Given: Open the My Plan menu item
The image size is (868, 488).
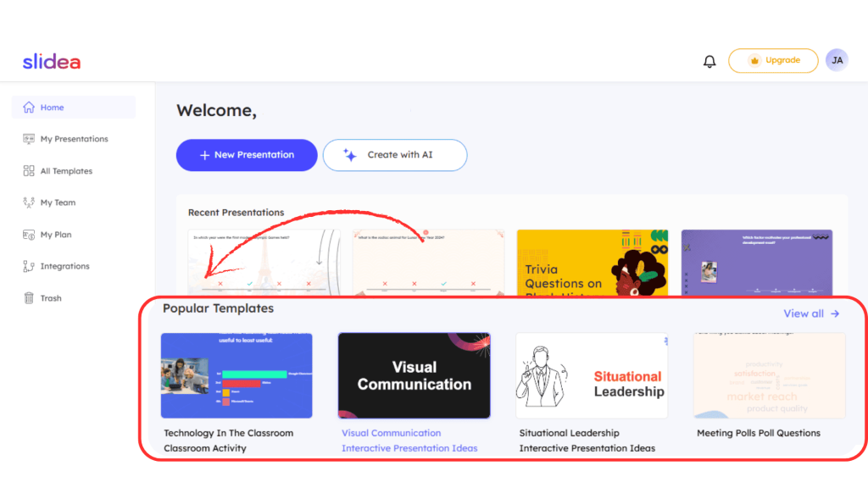Looking at the screenshot, I should [56, 235].
